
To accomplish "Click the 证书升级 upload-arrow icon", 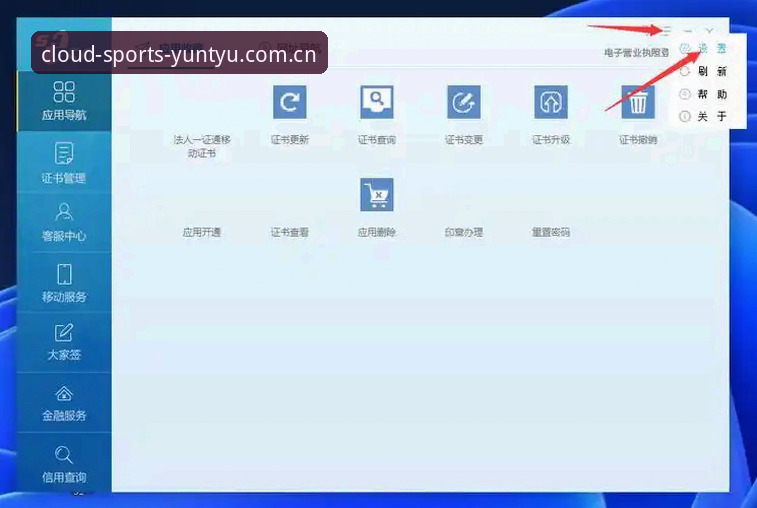I will [551, 102].
